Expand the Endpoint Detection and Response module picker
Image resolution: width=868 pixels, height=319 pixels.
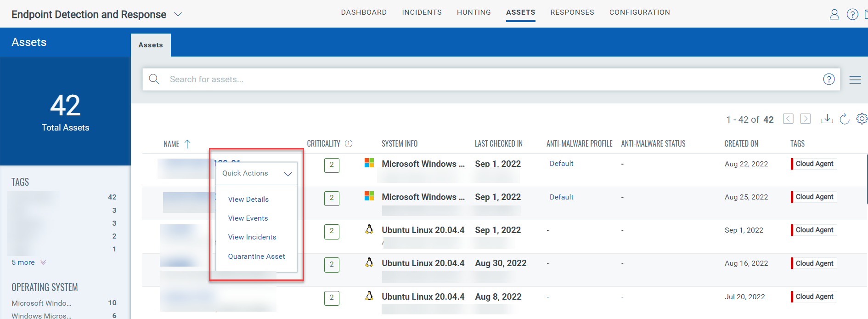tap(178, 15)
